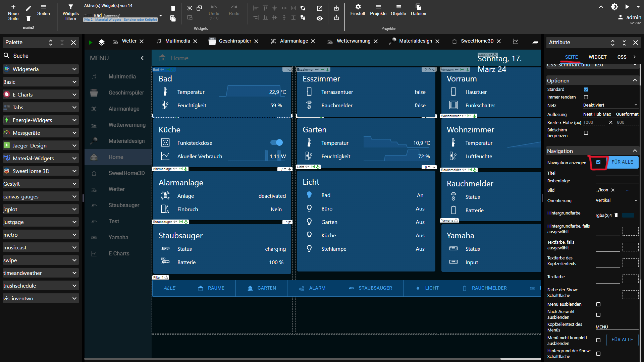Open the Widgets filtern funnel icon
The width and height of the screenshot is (644, 362).
point(70,7)
